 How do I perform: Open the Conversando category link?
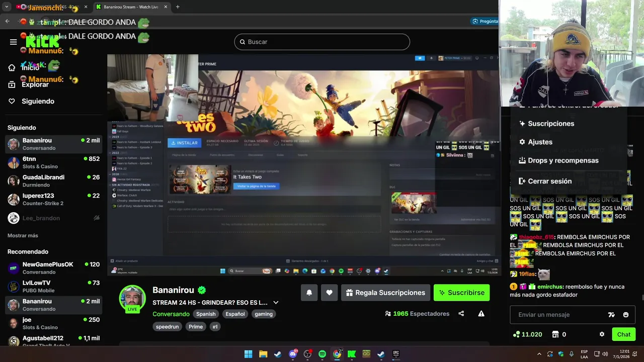coord(171,314)
